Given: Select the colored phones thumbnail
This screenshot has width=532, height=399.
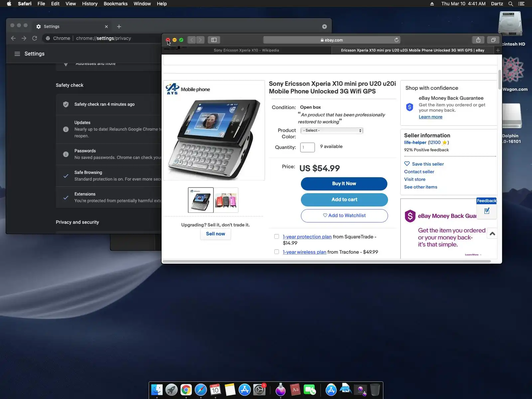Looking at the screenshot, I should click(226, 200).
